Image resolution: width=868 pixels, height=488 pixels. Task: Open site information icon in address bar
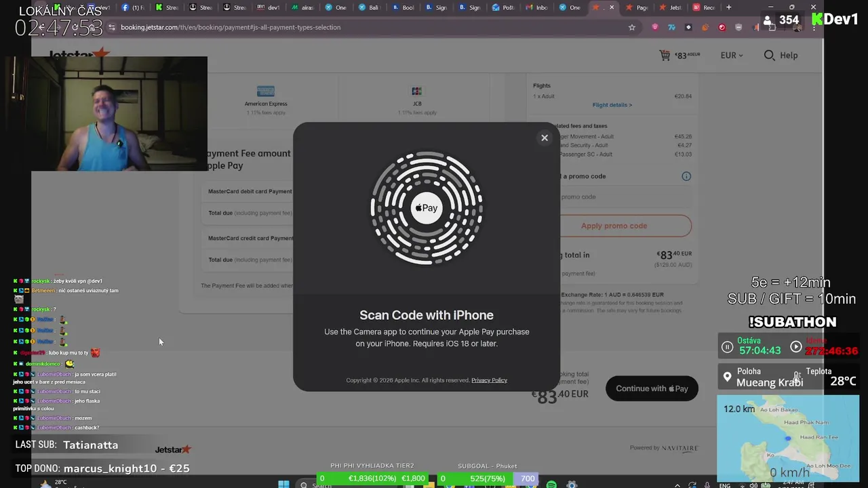coord(113,27)
